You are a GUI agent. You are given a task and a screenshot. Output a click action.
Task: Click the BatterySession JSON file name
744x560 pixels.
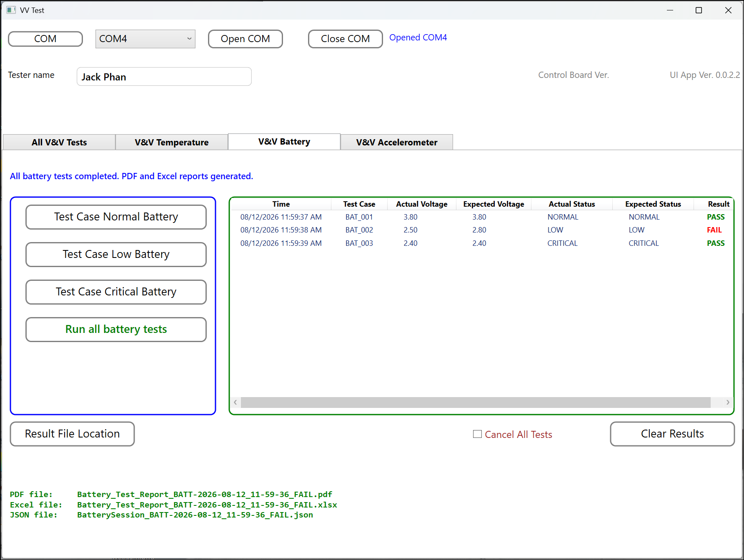[195, 515]
